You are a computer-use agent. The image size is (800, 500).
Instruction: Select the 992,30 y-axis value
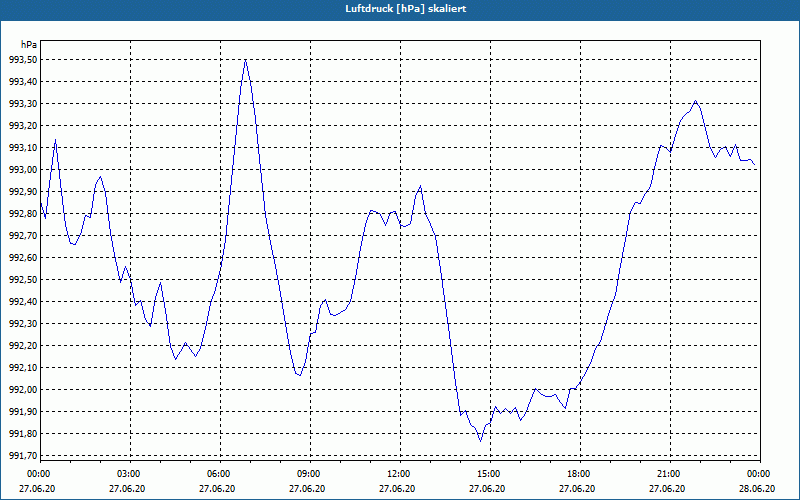click(23, 323)
